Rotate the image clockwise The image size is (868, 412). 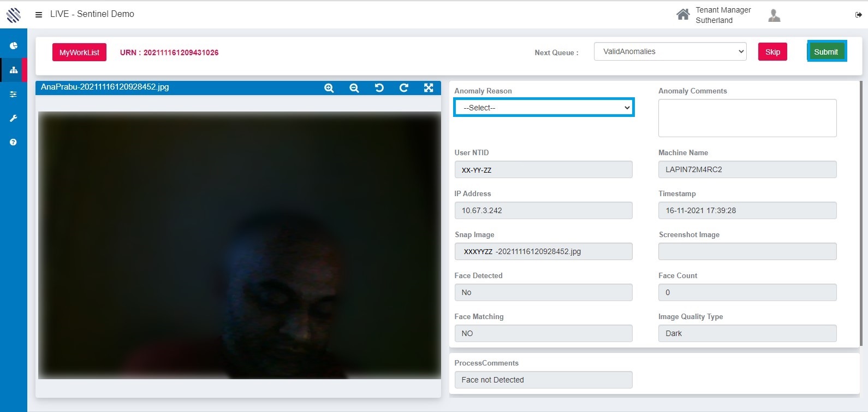tap(404, 88)
